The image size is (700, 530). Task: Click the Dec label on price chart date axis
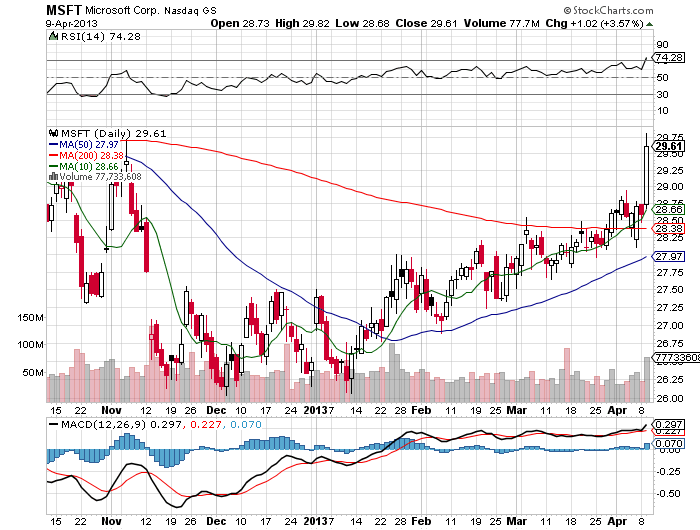[x=216, y=410]
